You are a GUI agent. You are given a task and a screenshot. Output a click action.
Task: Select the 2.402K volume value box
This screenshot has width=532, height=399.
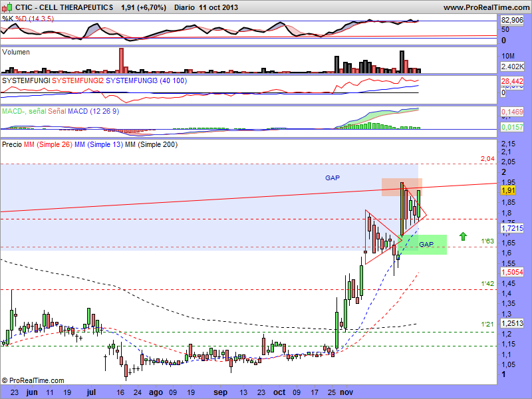[x=512, y=66]
